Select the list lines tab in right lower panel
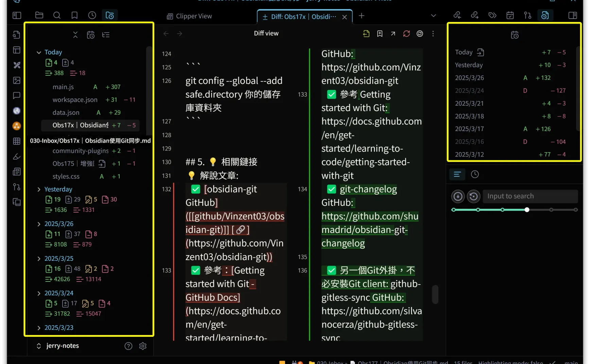 457,175
